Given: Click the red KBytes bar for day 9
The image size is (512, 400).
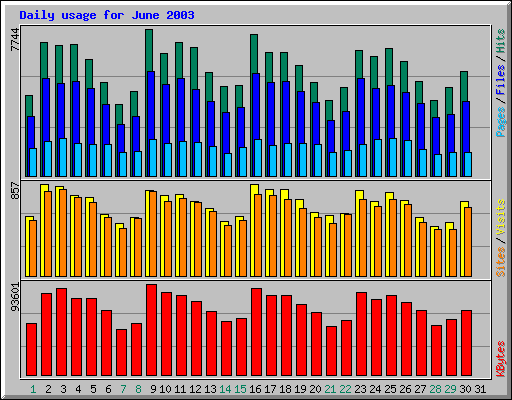Looking at the screenshot, I should click(152, 330).
